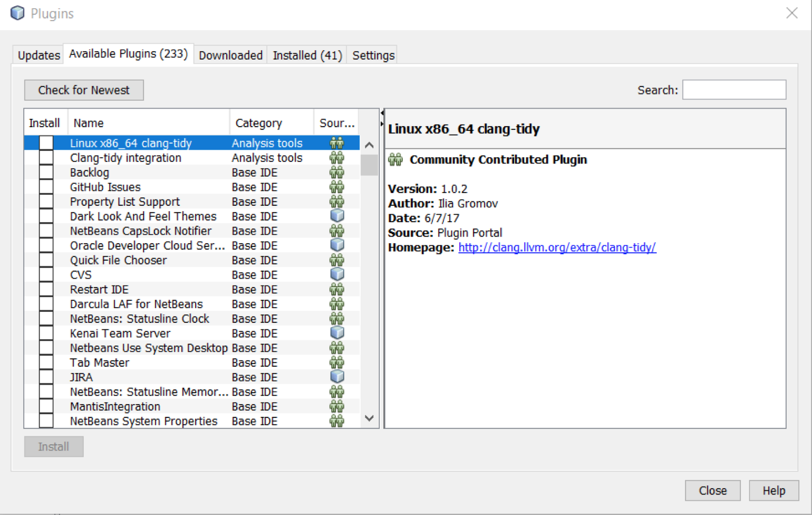
Task: Click the source icon for Quick File Chooser
Action: pos(337,260)
